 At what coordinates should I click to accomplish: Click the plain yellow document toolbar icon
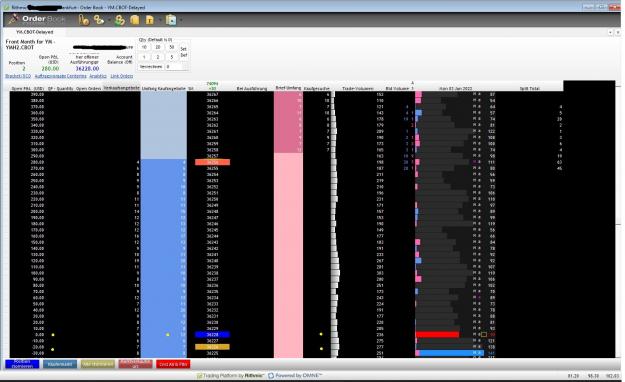(x=135, y=20)
